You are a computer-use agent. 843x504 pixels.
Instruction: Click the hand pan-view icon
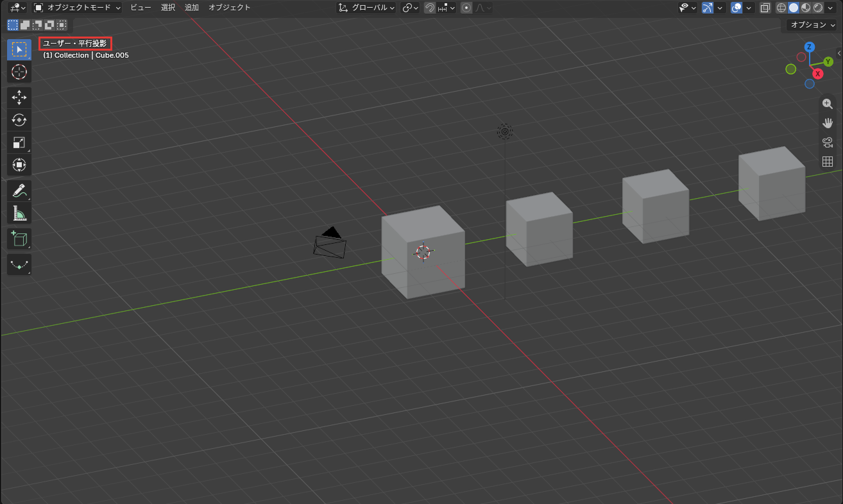[x=828, y=123]
